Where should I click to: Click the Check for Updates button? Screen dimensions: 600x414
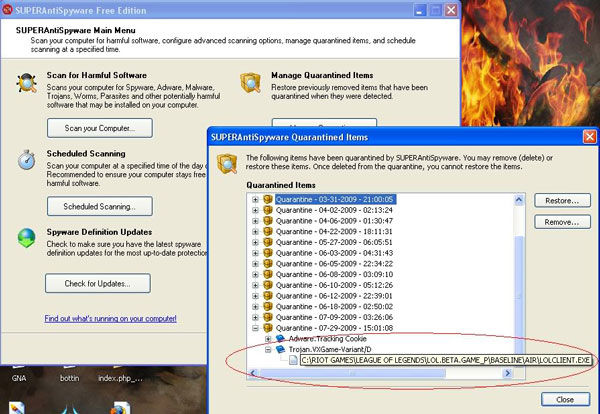point(98,283)
